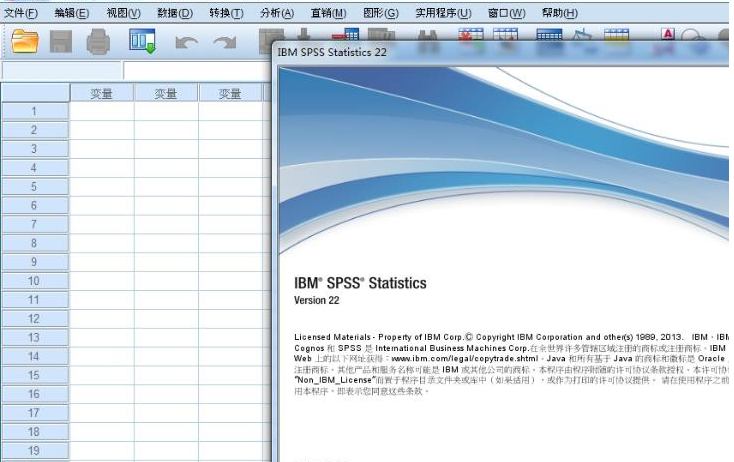Viewport: 734px width, 462px height.
Task: Click the Insert cases toolbar icon
Action: pyautogui.click(x=470, y=35)
